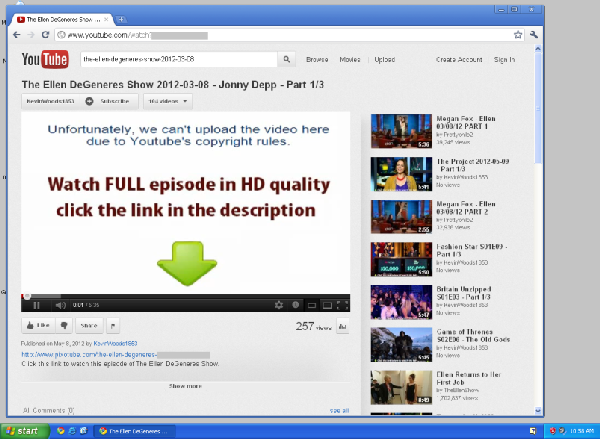Open Fashion Star Part 1/3 thumbnail
The image size is (600, 439).
pos(401,259)
